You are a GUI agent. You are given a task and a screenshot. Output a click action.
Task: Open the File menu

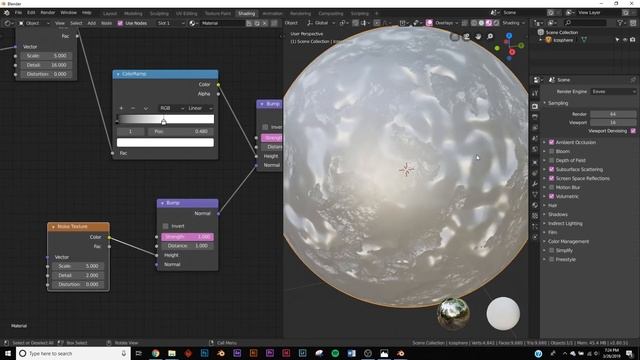18,13
